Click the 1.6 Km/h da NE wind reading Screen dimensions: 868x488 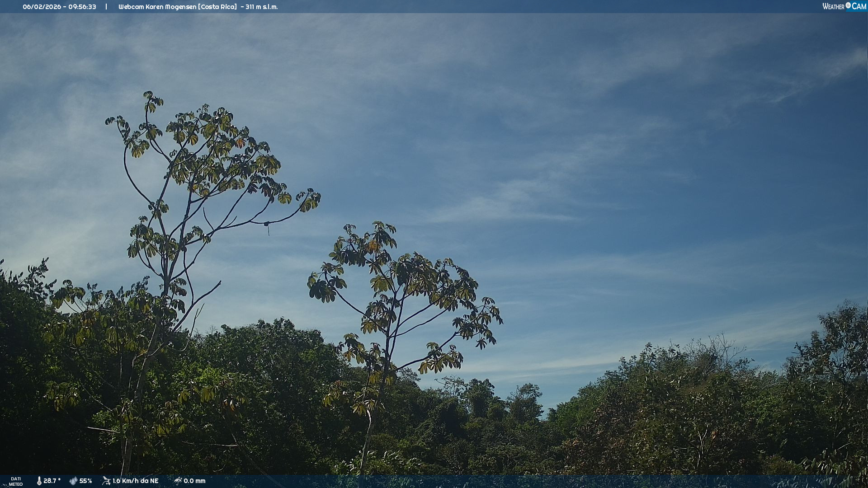click(x=135, y=481)
